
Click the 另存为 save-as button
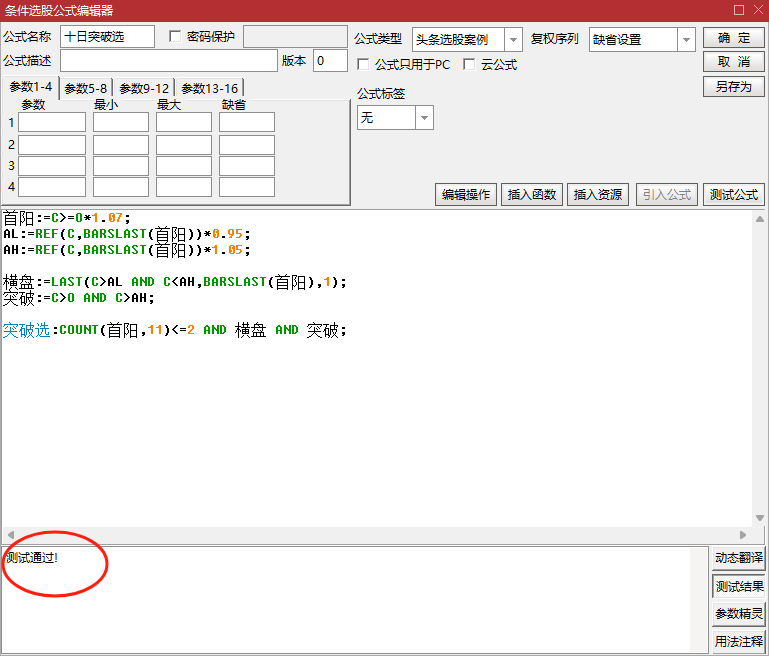(x=734, y=86)
